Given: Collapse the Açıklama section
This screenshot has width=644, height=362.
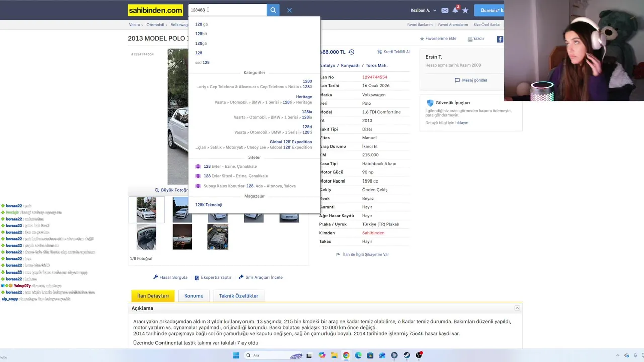Looking at the screenshot, I should pos(517,308).
